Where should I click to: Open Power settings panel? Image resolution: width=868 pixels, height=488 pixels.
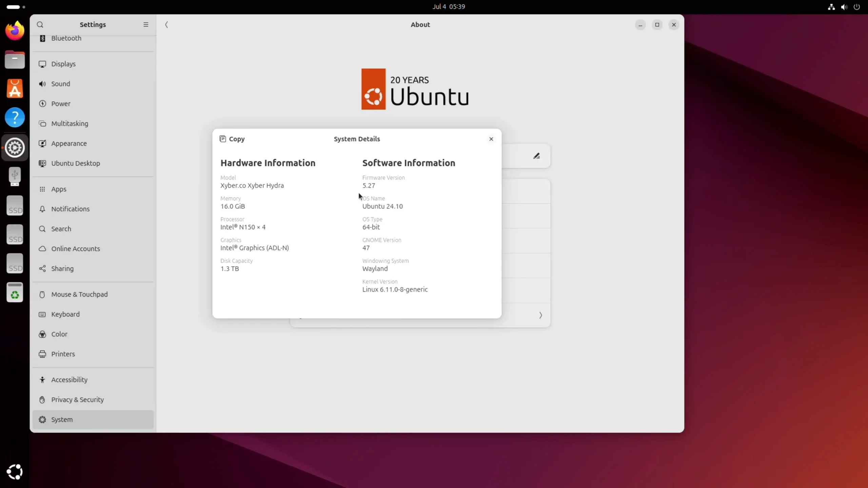93,104
